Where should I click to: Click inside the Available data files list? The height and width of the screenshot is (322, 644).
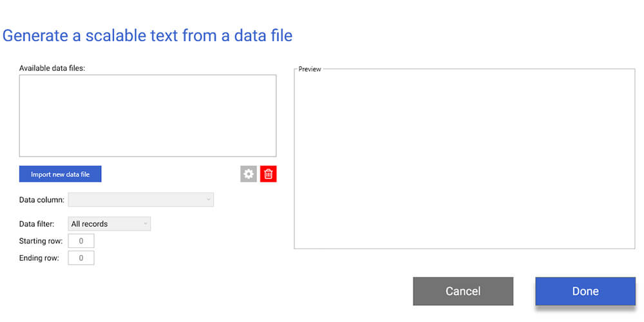pyautogui.click(x=147, y=116)
